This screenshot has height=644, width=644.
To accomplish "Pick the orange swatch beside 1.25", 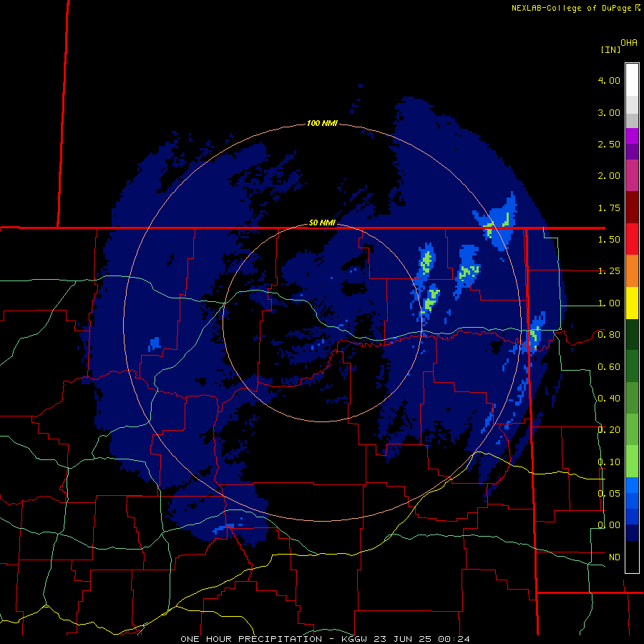I will click(632, 271).
